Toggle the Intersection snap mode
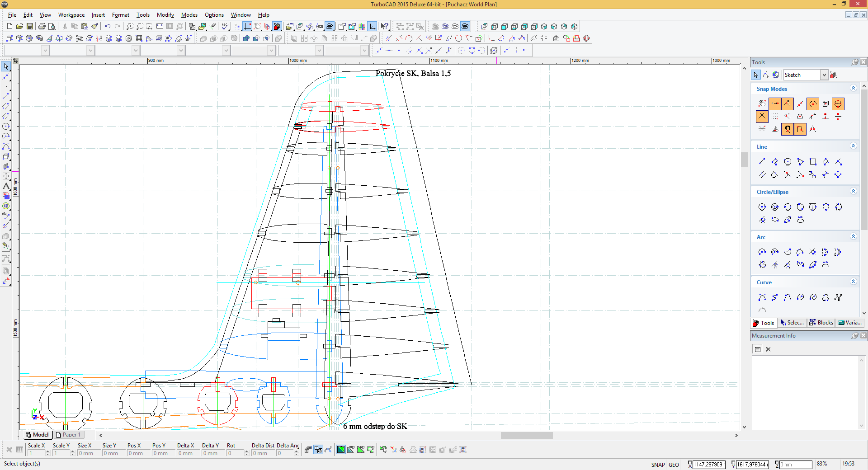The image size is (868, 470). coord(762,117)
